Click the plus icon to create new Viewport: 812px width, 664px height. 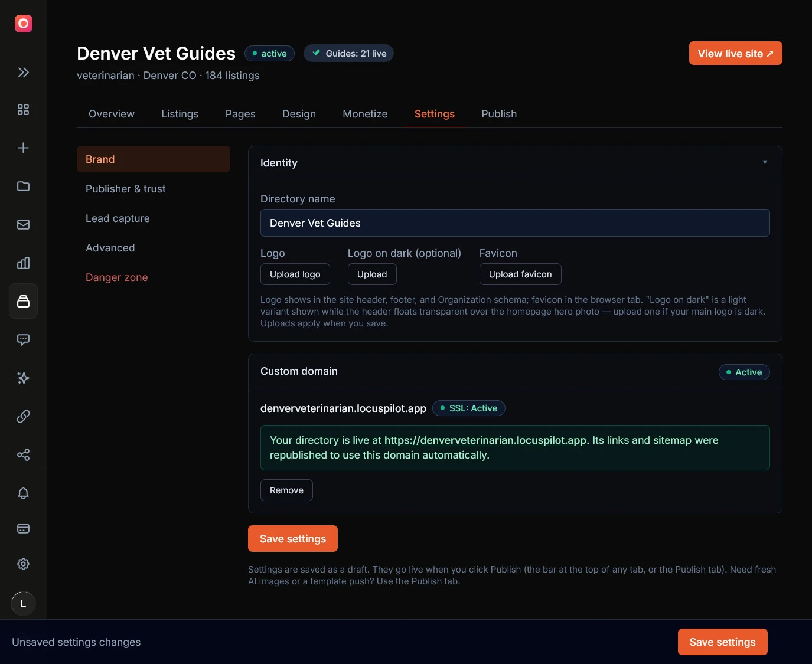(x=24, y=148)
